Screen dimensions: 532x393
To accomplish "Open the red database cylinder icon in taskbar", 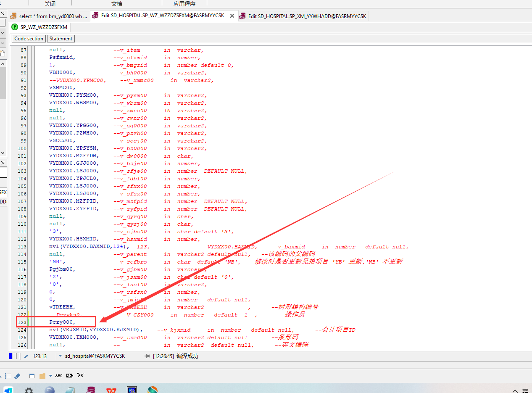I will [91, 390].
